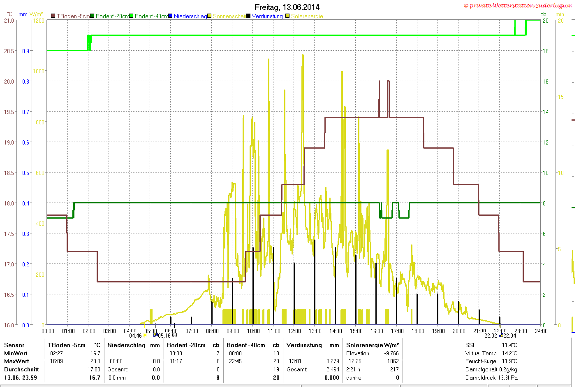588x387 pixels.
Task: Click the yellow sunrise sun icon at 04:46
Action: 145,335
